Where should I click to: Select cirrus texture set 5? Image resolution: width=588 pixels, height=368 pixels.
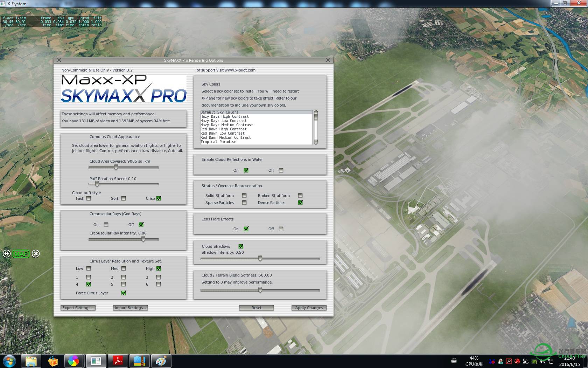pyautogui.click(x=124, y=284)
